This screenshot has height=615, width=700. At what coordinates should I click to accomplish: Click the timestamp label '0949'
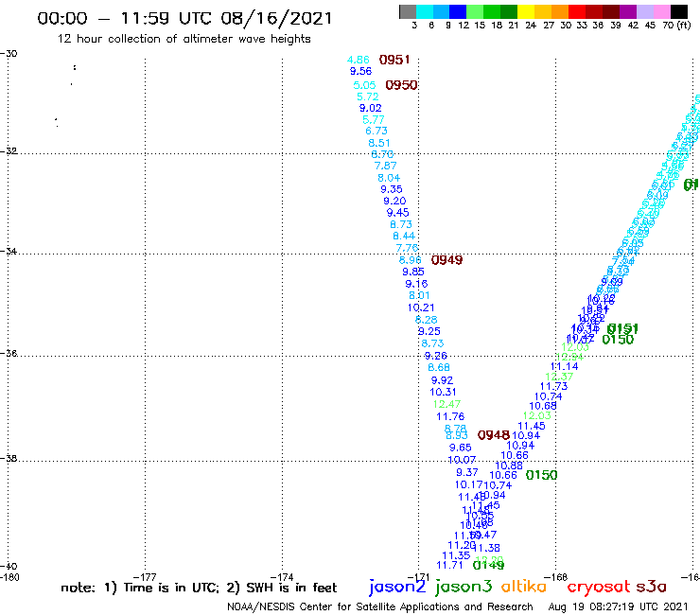446,259
